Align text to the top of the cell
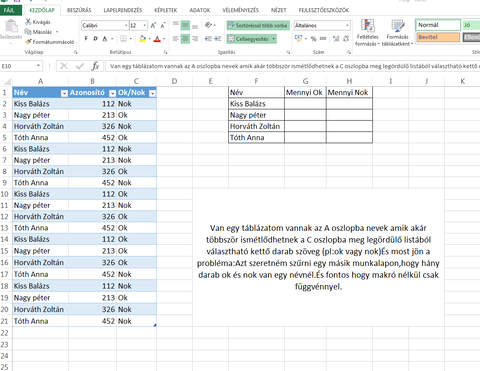The image size is (480, 371). [x=176, y=25]
